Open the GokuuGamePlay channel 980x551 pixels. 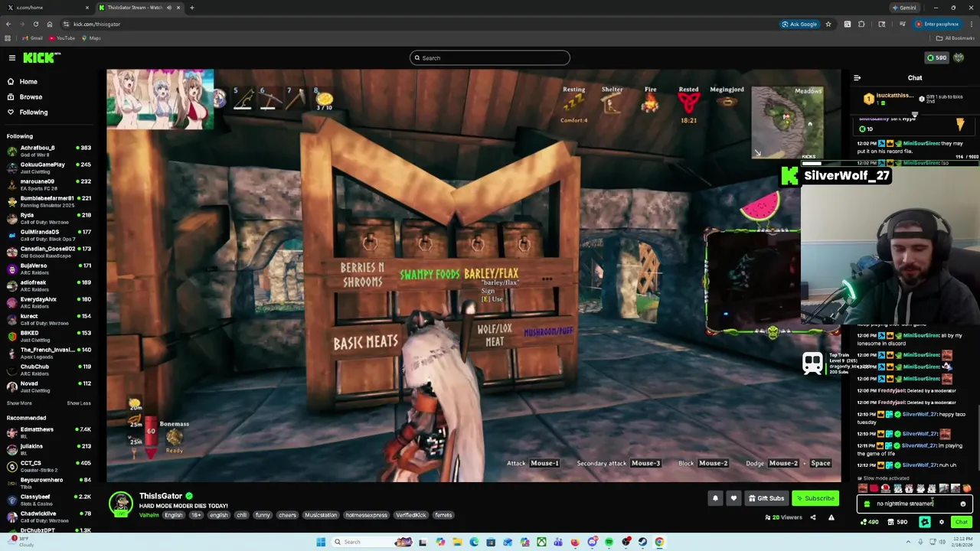pyautogui.click(x=49, y=168)
